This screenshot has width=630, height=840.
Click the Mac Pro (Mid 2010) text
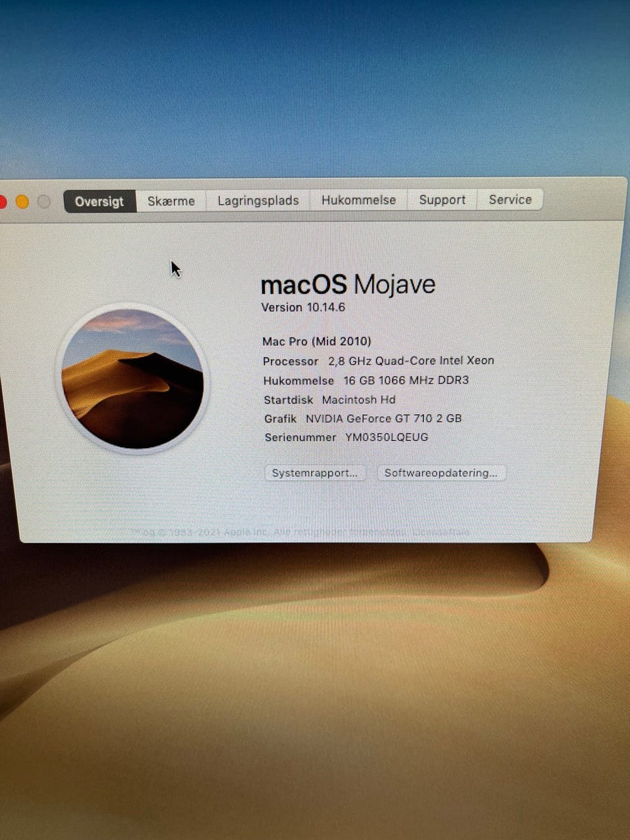point(317,341)
